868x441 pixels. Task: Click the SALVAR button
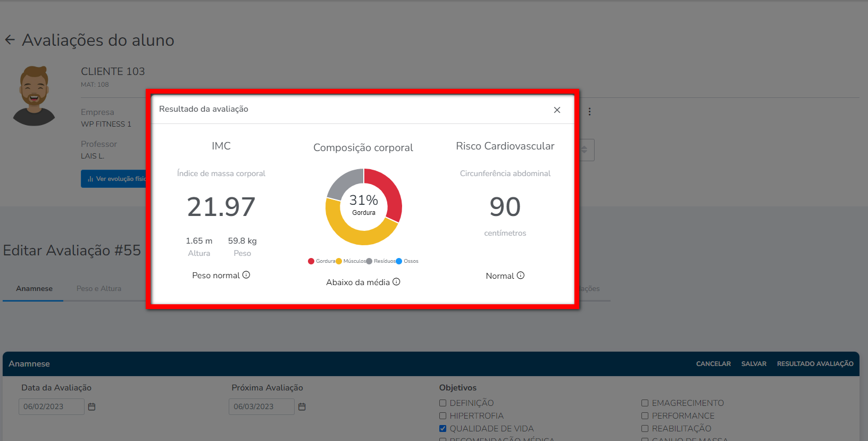754,364
